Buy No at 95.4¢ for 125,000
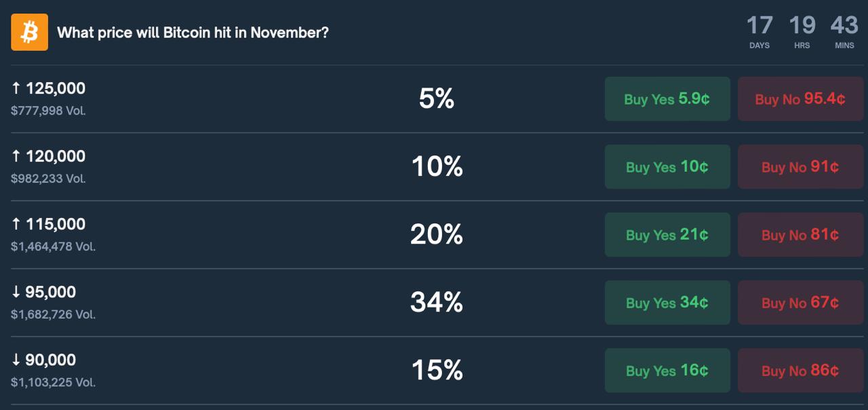The image size is (868, 410). tap(800, 99)
